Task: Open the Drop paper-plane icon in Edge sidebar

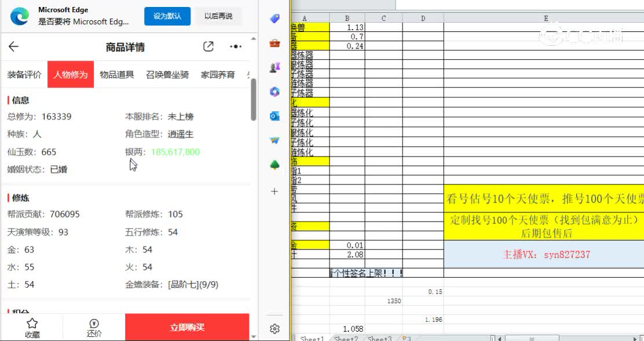Action: [x=274, y=140]
